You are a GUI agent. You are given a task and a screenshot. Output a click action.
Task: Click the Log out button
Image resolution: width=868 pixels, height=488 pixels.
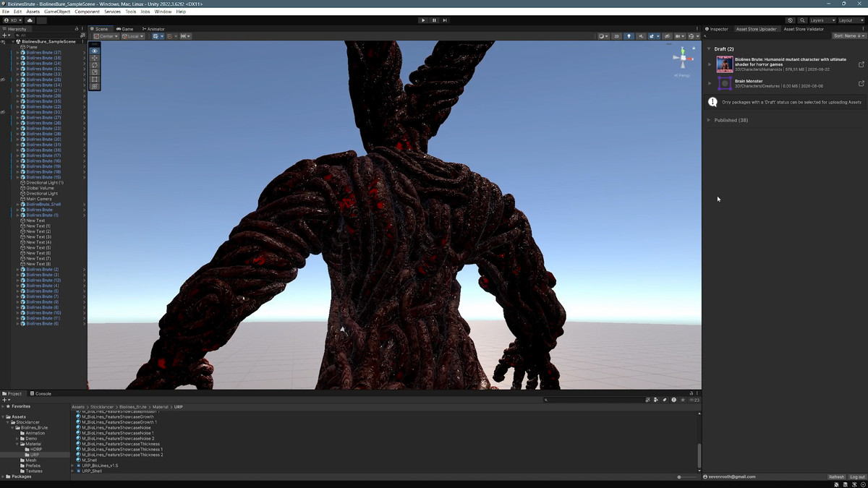click(x=857, y=477)
